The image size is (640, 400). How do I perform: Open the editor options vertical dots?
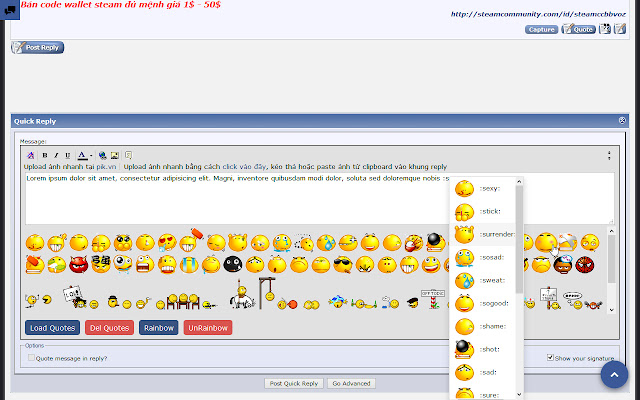609,155
